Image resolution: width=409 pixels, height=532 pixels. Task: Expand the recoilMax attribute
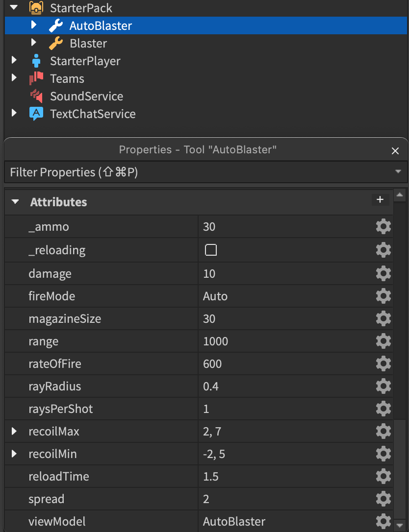click(x=14, y=431)
